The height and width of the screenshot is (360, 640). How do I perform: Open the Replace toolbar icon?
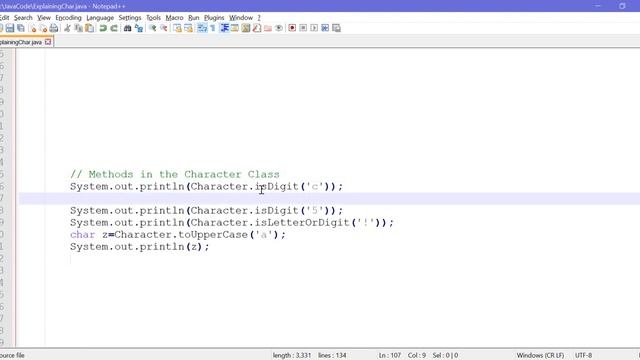coord(139,28)
